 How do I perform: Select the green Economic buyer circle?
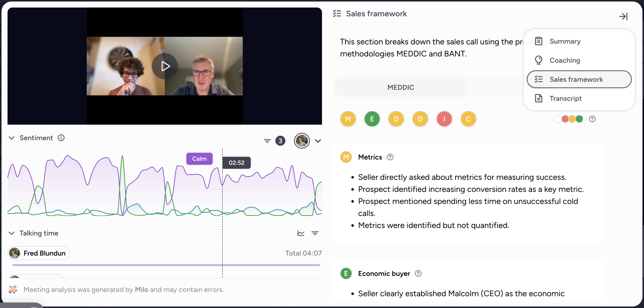tap(372, 119)
